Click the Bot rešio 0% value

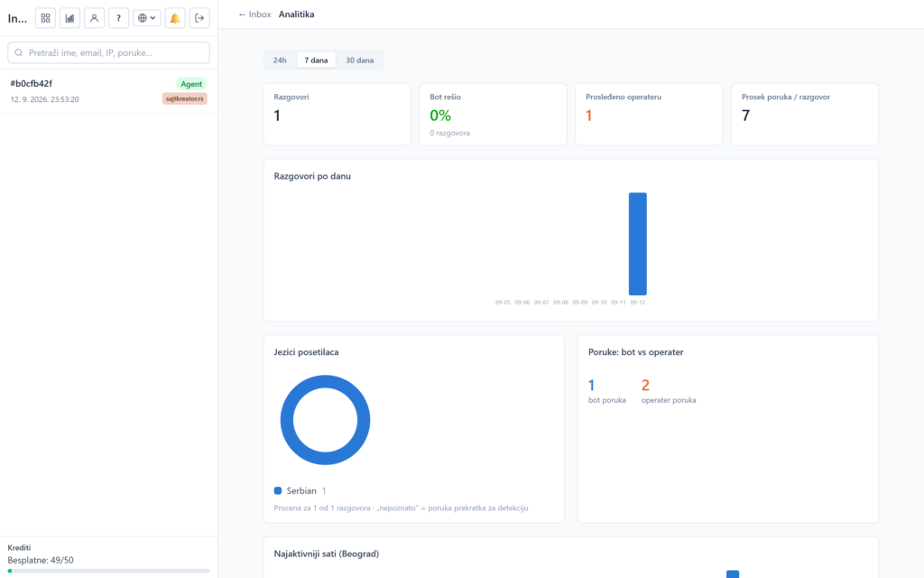440,116
